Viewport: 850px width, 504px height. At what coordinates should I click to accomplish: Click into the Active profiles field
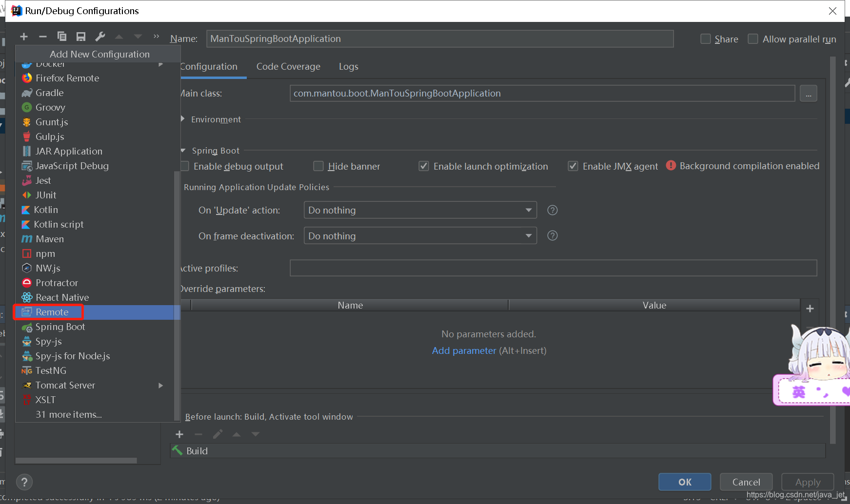pos(553,268)
